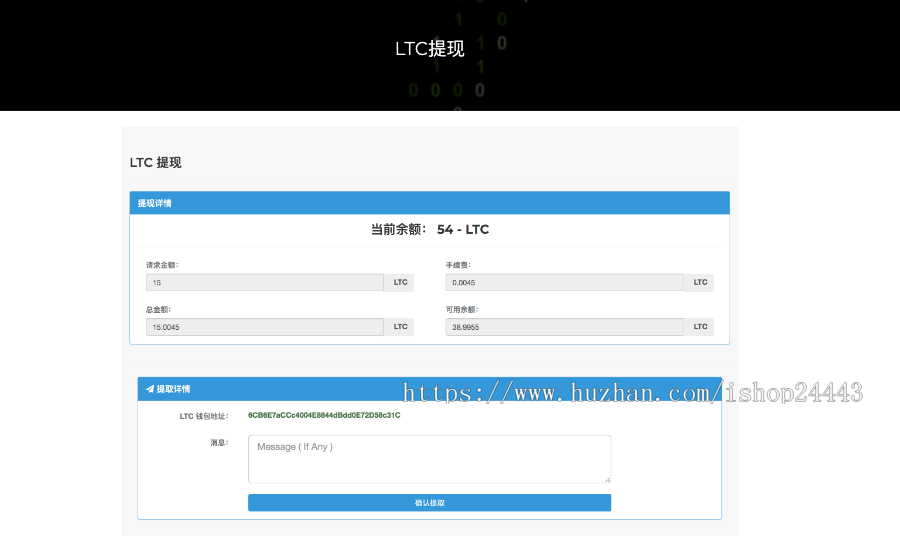Click the 提现详情 panel header
This screenshot has height=546, width=900.
coord(429,203)
